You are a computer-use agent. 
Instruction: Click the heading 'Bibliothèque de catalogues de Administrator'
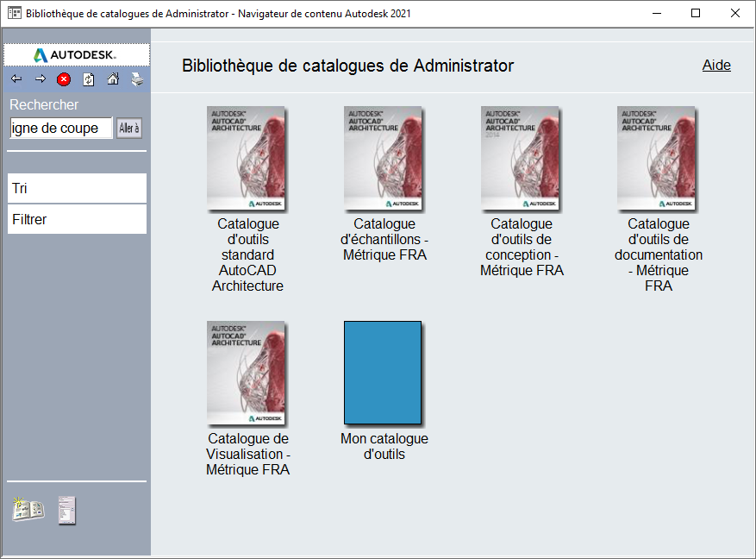pos(347,66)
